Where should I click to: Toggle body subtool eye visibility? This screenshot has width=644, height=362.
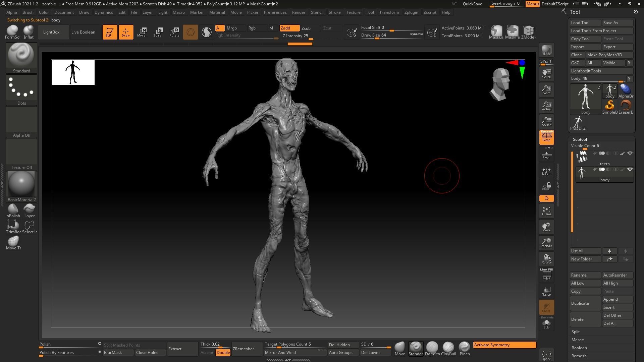tap(630, 170)
